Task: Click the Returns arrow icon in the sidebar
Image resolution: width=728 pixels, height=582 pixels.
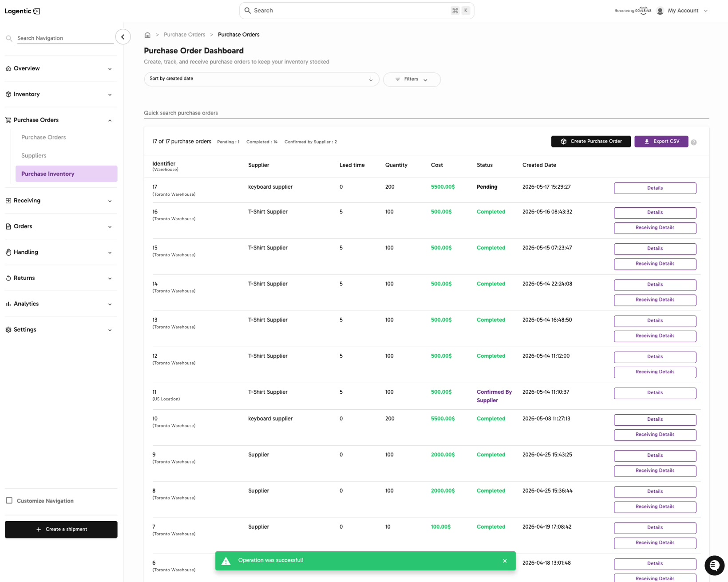Action: 8,278
